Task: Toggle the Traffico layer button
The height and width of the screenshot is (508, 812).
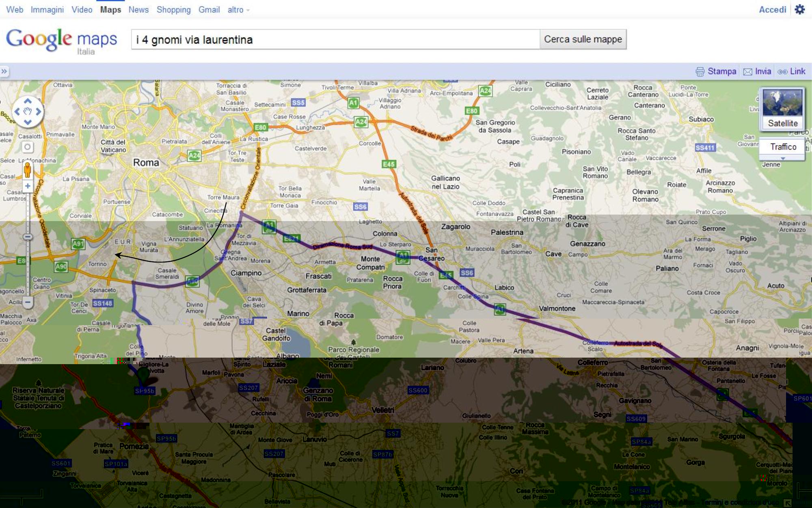Action: click(x=783, y=147)
